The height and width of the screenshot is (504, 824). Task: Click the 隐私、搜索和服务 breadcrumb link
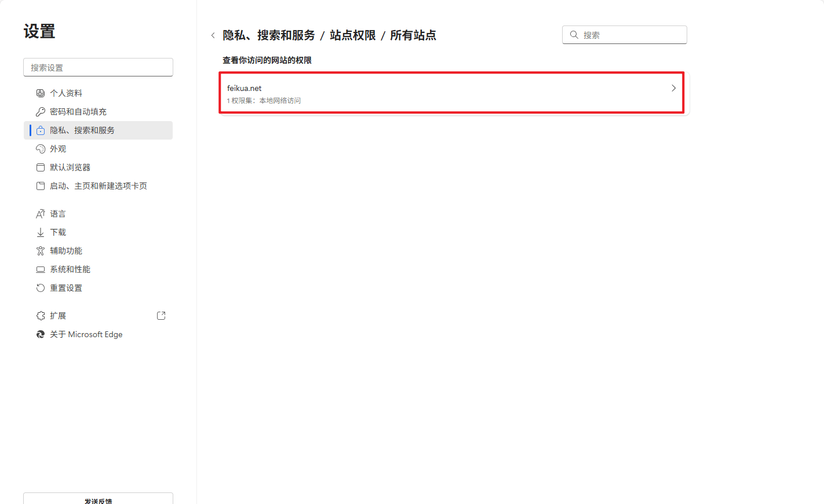269,35
